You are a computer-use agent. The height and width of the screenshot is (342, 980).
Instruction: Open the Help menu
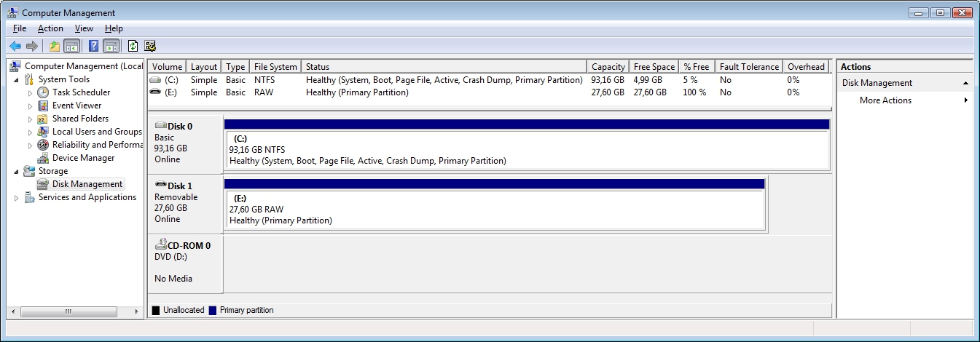[114, 28]
